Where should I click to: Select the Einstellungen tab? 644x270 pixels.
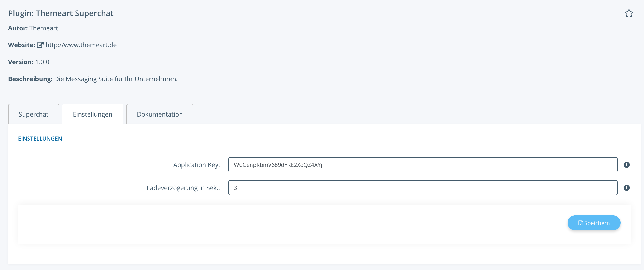coord(93,114)
